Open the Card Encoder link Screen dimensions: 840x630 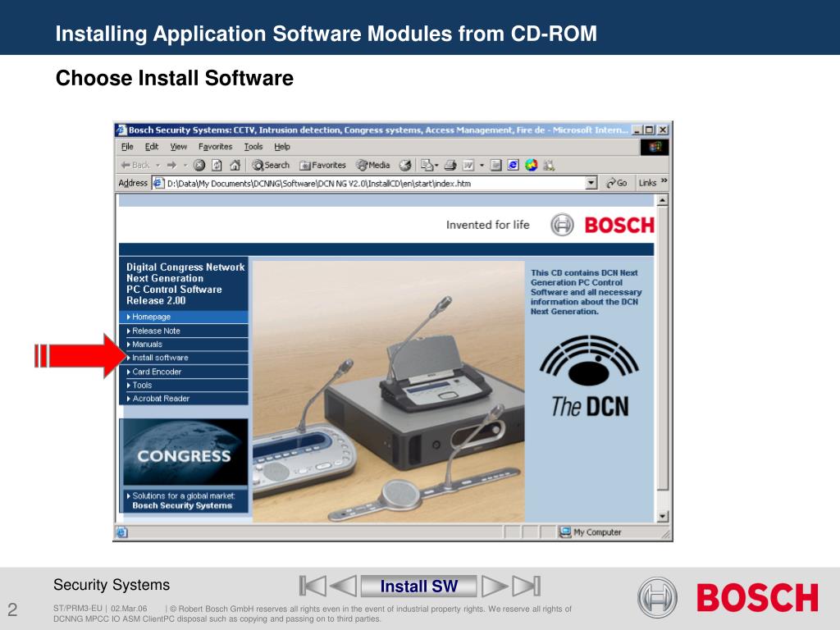184,372
